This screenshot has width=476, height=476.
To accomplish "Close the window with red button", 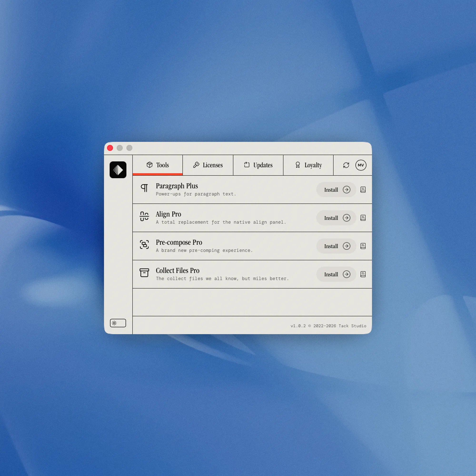I will 110,148.
